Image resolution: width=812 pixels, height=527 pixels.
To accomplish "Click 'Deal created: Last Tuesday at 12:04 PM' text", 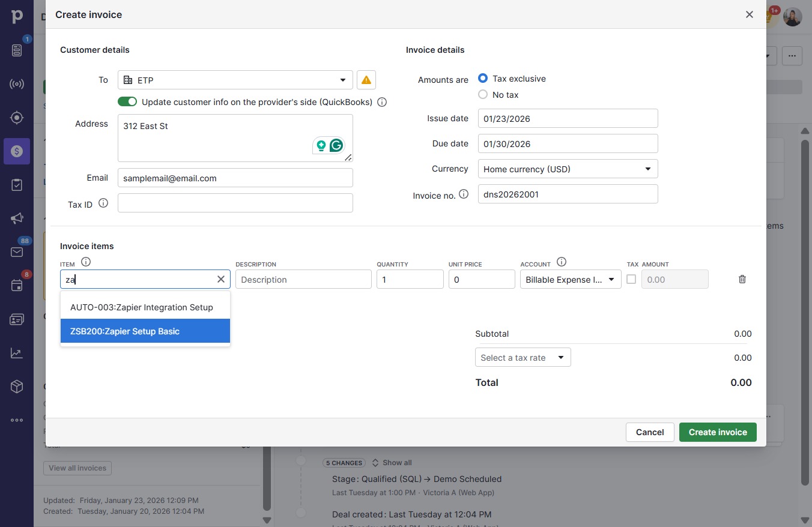I will 412,514.
